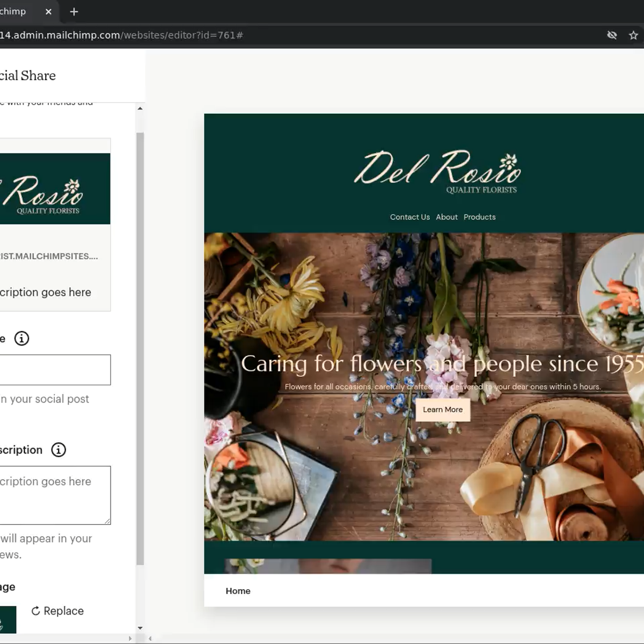Click the info icon beside the description label
This screenshot has width=644, height=644.
pyautogui.click(x=58, y=450)
